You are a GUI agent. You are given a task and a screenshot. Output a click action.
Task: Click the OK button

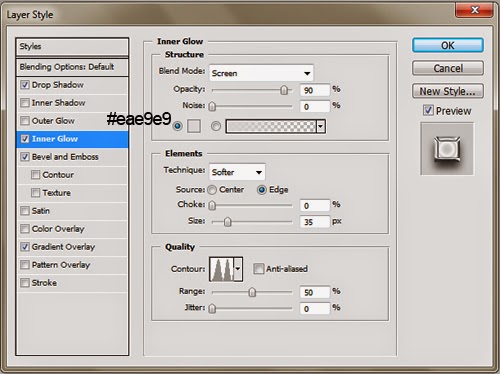(x=448, y=45)
